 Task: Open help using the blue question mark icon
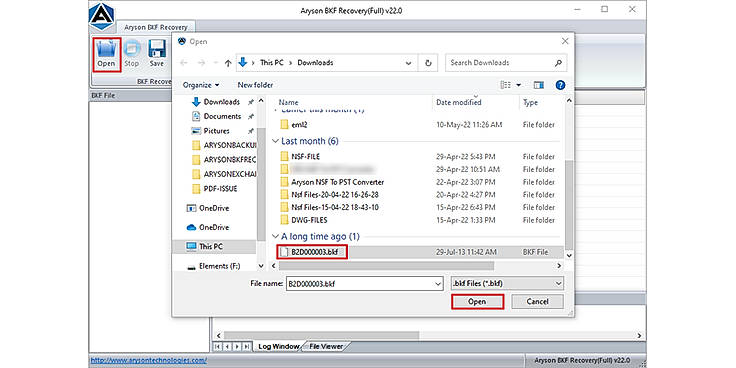[x=560, y=85]
